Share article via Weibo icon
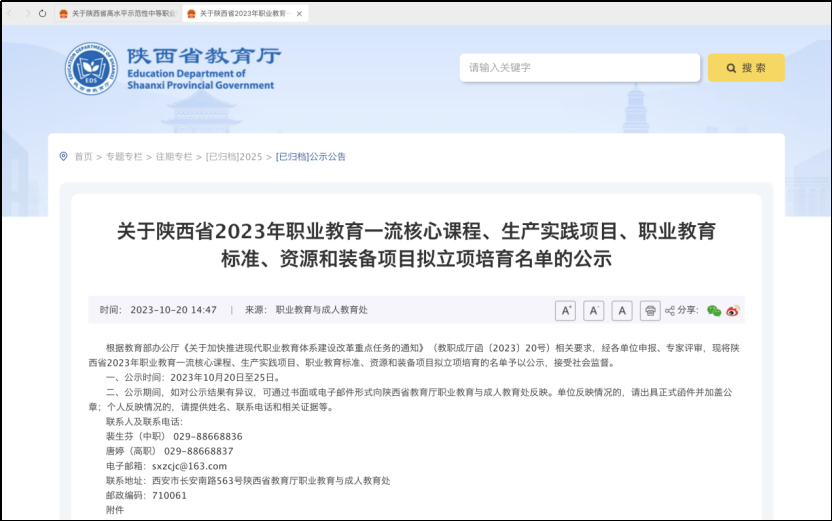Viewport: 832px width, 521px height. [x=733, y=311]
